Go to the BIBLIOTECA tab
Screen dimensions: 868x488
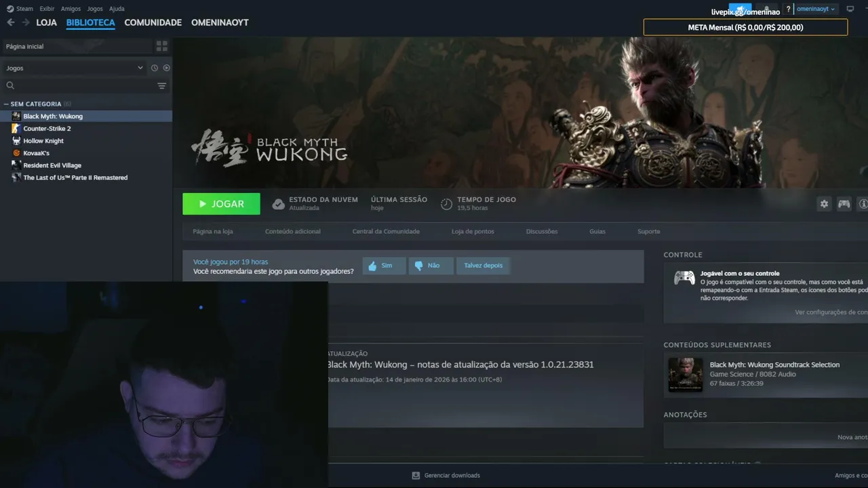pyautogui.click(x=90, y=22)
